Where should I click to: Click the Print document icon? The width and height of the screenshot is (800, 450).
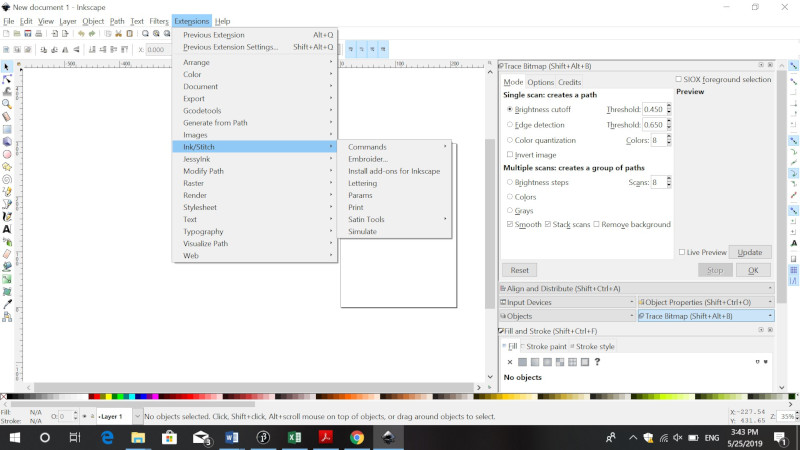click(38, 34)
